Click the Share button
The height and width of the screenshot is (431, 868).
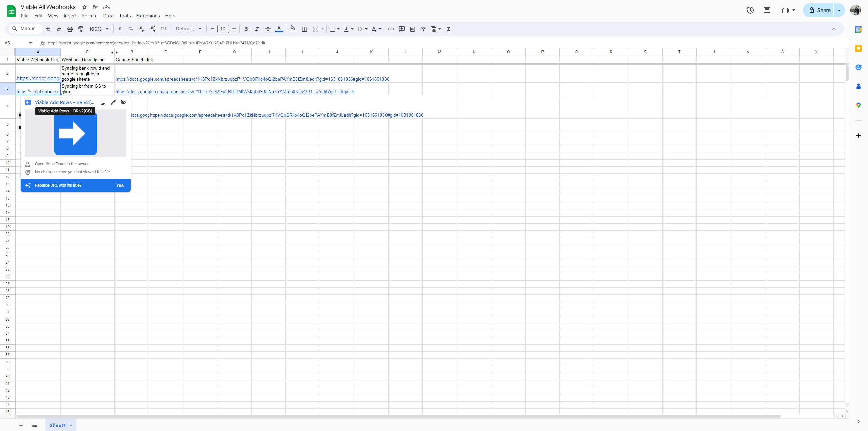pos(819,10)
